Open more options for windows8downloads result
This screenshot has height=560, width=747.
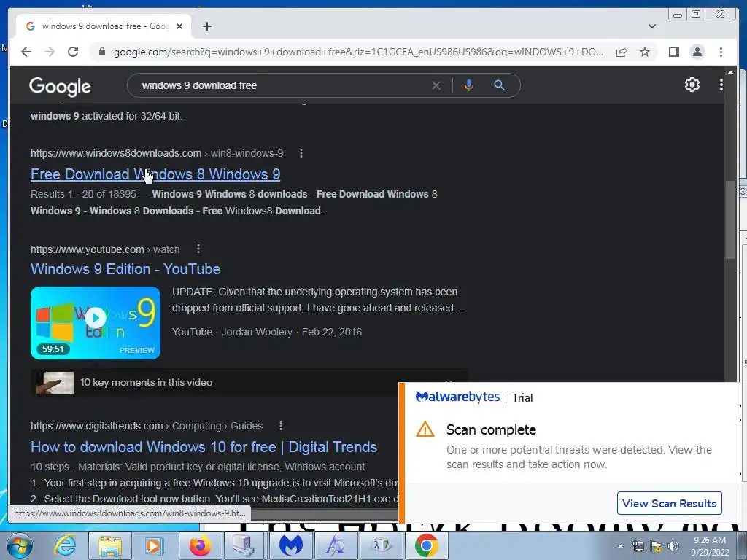[301, 153]
